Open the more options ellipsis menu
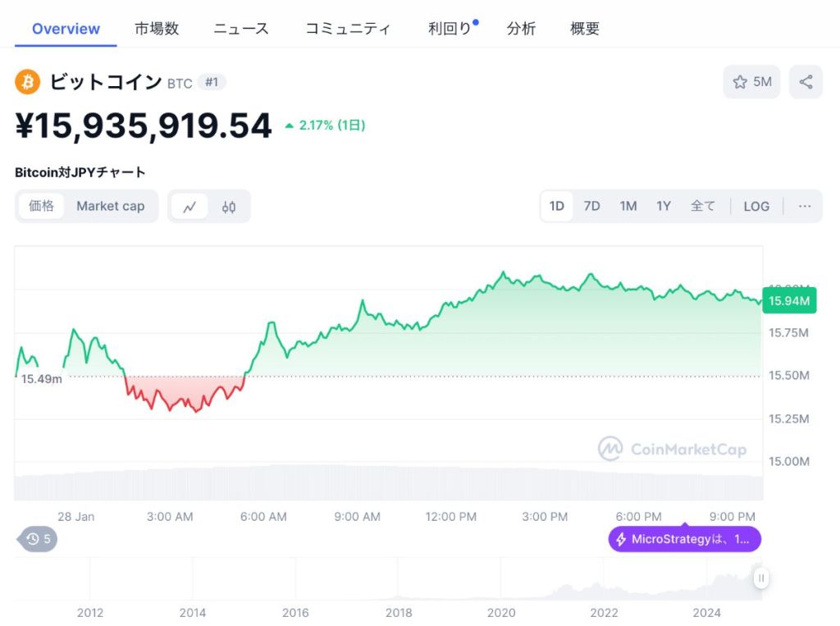Screen dimensions: 840x626 [x=804, y=207]
